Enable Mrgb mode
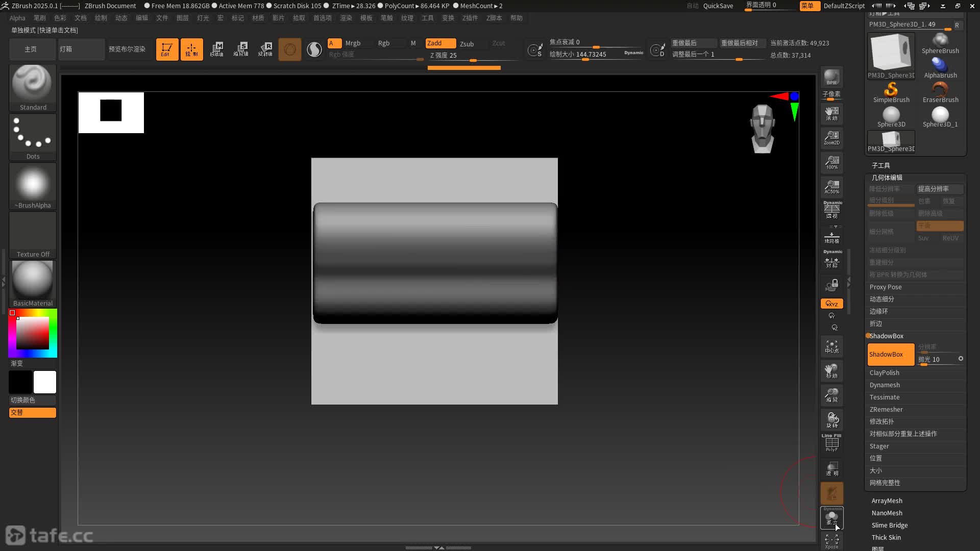This screenshot has width=980, height=551. [353, 43]
